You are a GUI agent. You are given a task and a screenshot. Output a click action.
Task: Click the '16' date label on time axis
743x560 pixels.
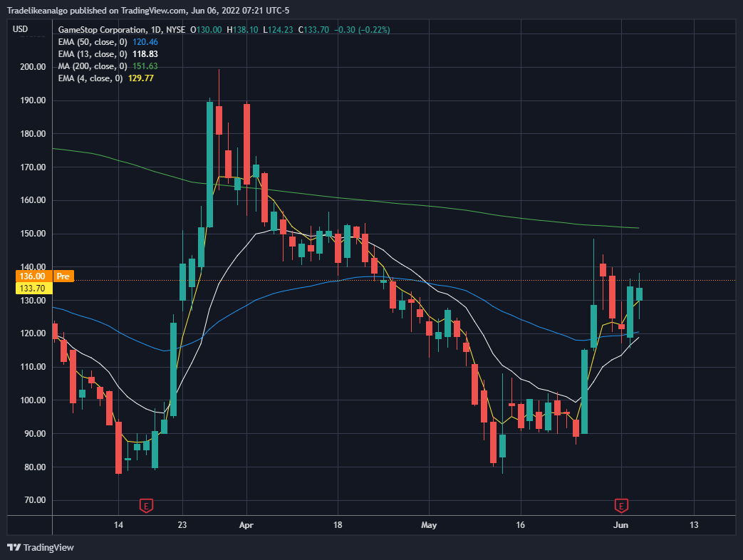click(520, 524)
